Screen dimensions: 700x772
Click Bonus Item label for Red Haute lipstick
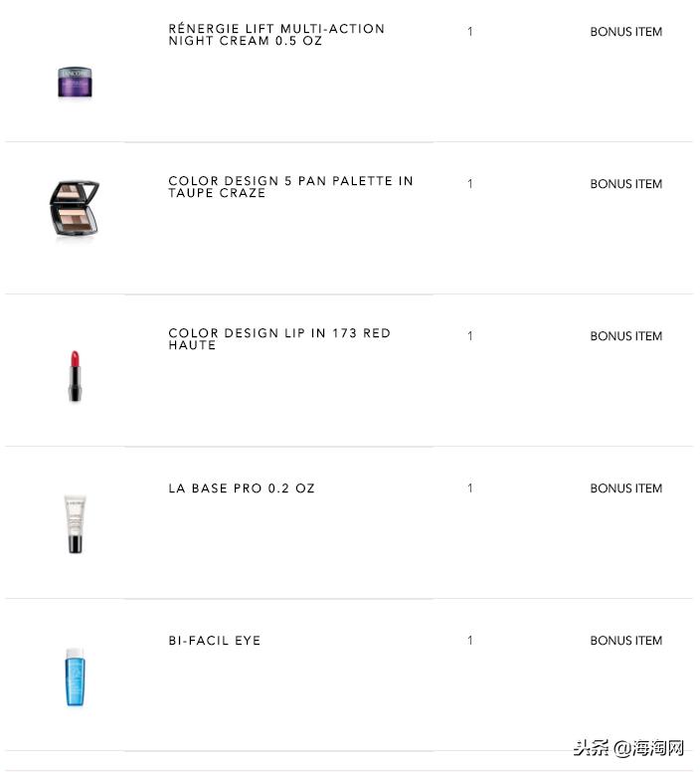625,336
